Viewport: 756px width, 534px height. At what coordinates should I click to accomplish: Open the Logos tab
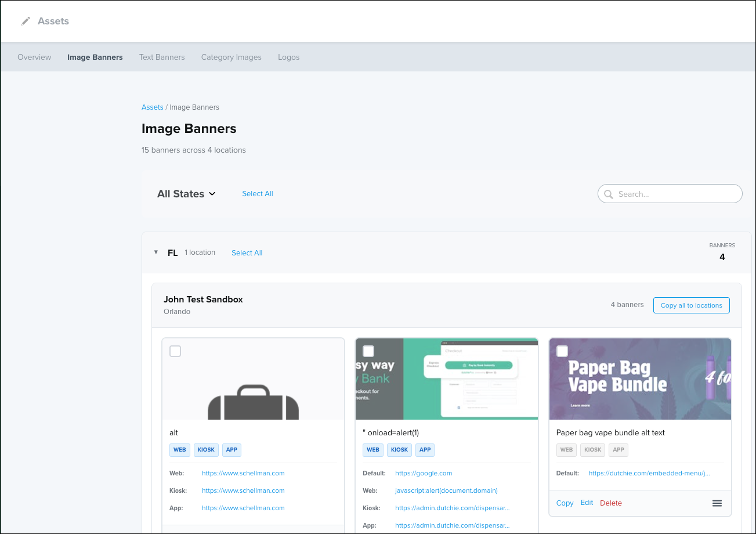[289, 57]
